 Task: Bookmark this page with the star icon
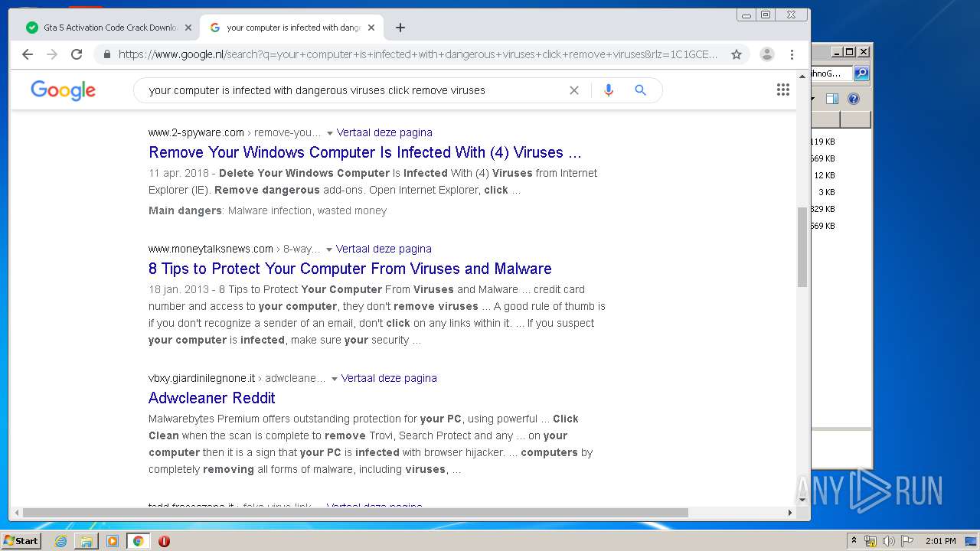(x=737, y=54)
